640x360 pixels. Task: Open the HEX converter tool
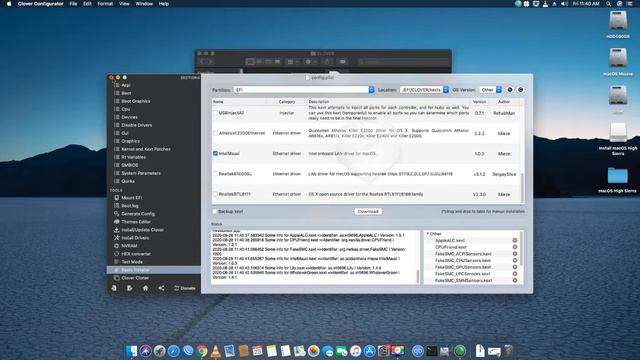(136, 254)
